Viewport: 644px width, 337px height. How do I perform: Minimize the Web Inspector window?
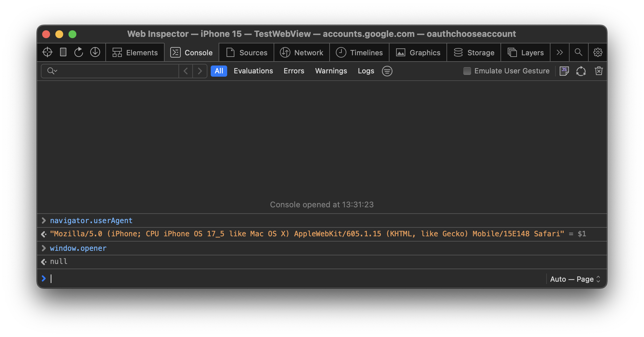pos(59,34)
